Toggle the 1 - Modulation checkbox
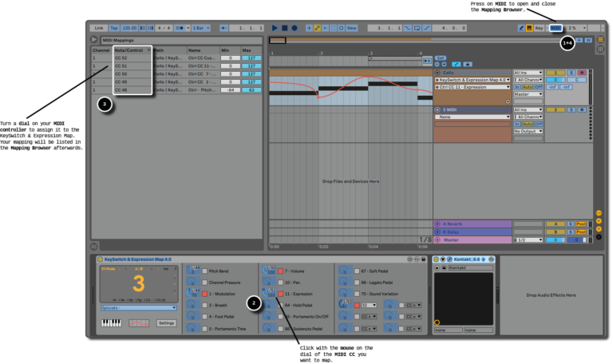 pos(205,294)
